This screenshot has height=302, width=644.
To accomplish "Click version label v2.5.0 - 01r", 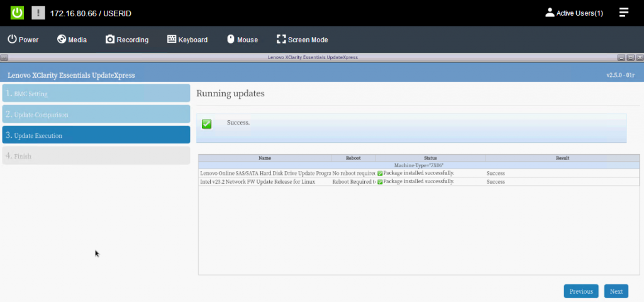I will [x=621, y=75].
